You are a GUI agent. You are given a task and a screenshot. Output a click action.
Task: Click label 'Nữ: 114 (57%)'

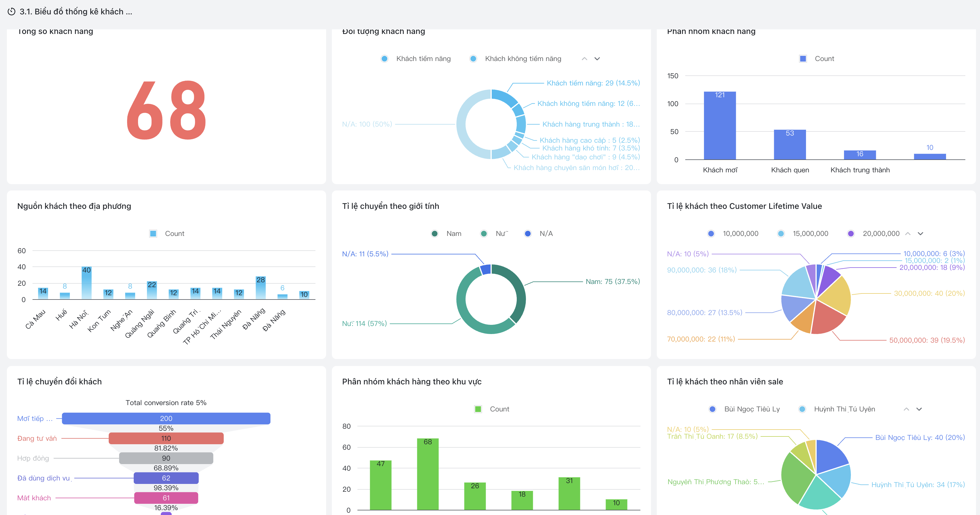(364, 324)
